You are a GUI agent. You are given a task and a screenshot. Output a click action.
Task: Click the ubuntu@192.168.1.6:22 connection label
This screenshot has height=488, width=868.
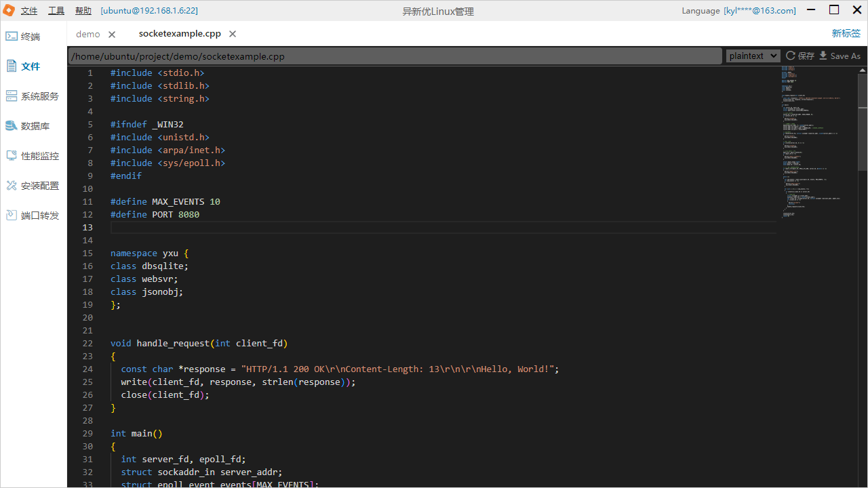tap(149, 11)
